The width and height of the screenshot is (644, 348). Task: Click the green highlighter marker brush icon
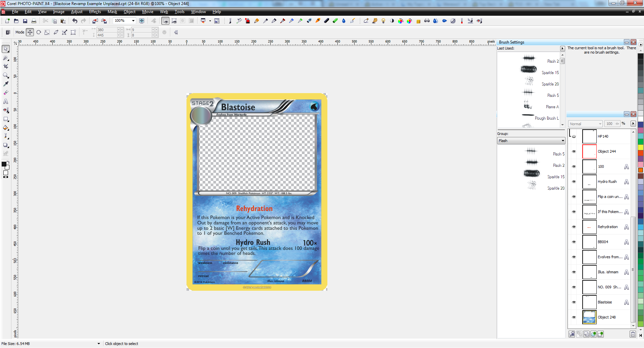pos(335,21)
